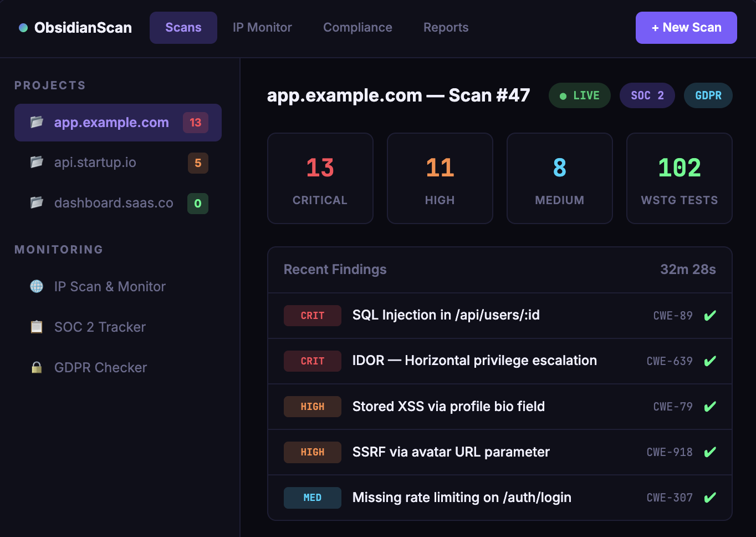Click the "app.example.com — Scan #47" title
This screenshot has height=537, width=756.
pyautogui.click(x=399, y=95)
